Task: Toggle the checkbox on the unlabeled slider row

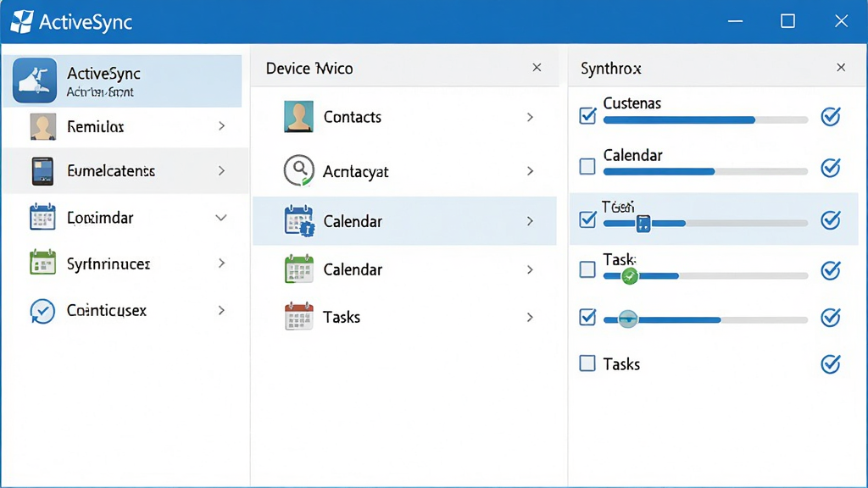Action: pos(587,317)
